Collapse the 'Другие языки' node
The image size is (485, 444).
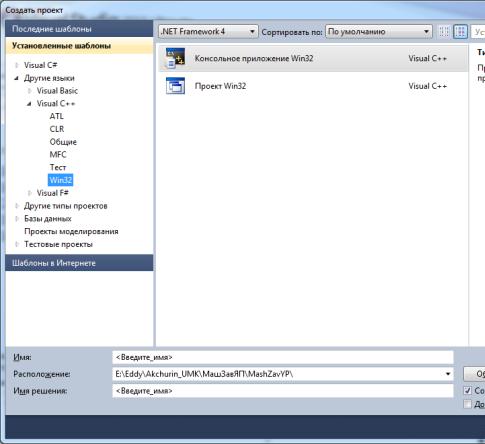17,78
